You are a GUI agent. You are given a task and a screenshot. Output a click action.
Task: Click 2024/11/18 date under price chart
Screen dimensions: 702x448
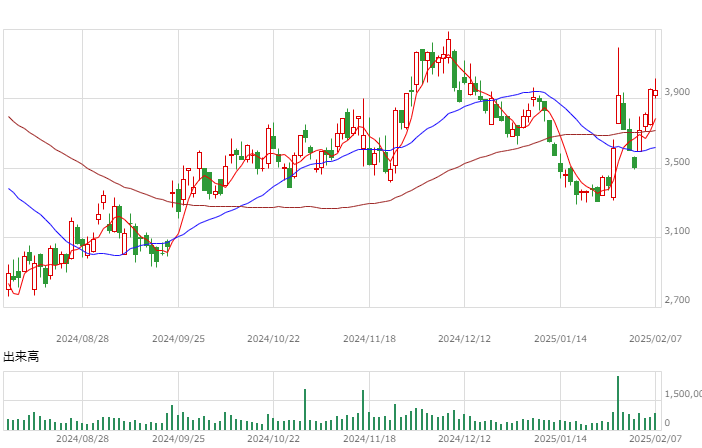[x=369, y=339]
